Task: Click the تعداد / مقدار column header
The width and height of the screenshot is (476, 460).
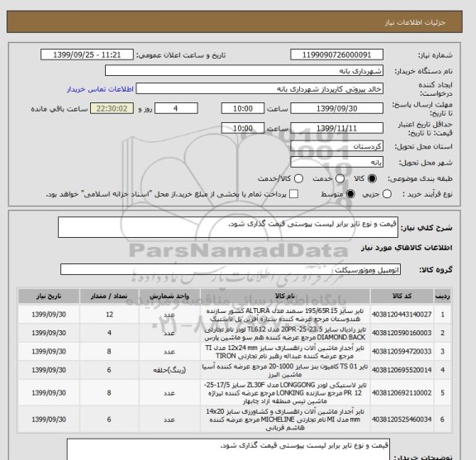Action: (109, 296)
